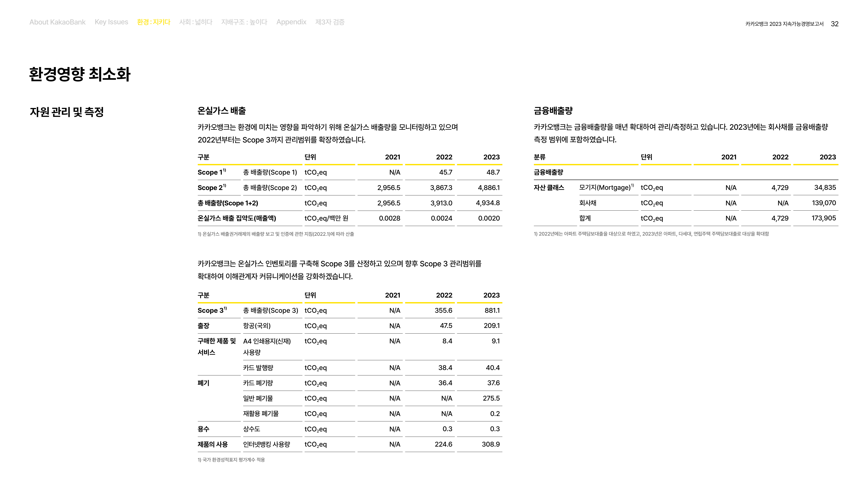Click the 항공(국외) row label
868x488 pixels.
click(x=257, y=326)
